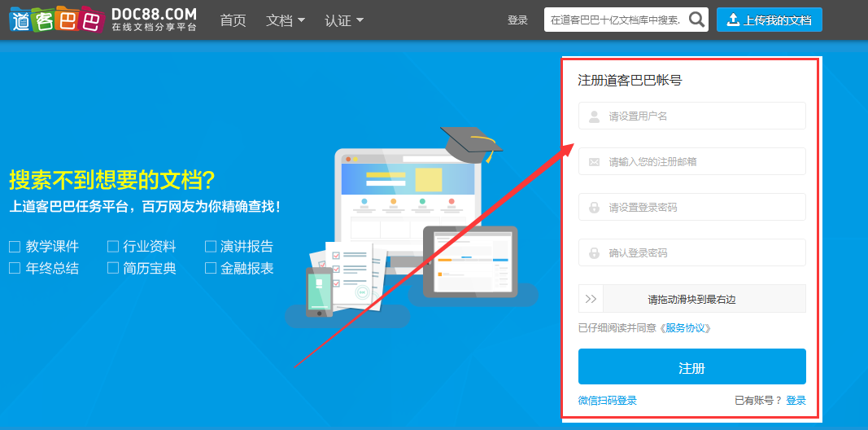This screenshot has width=868, height=430.
Task: Click the graduation cap illustration
Action: click(x=470, y=145)
